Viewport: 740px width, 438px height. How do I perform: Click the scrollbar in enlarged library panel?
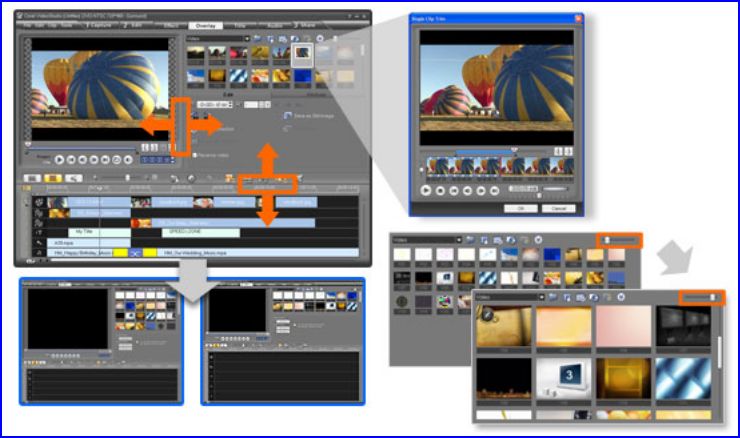click(719, 352)
